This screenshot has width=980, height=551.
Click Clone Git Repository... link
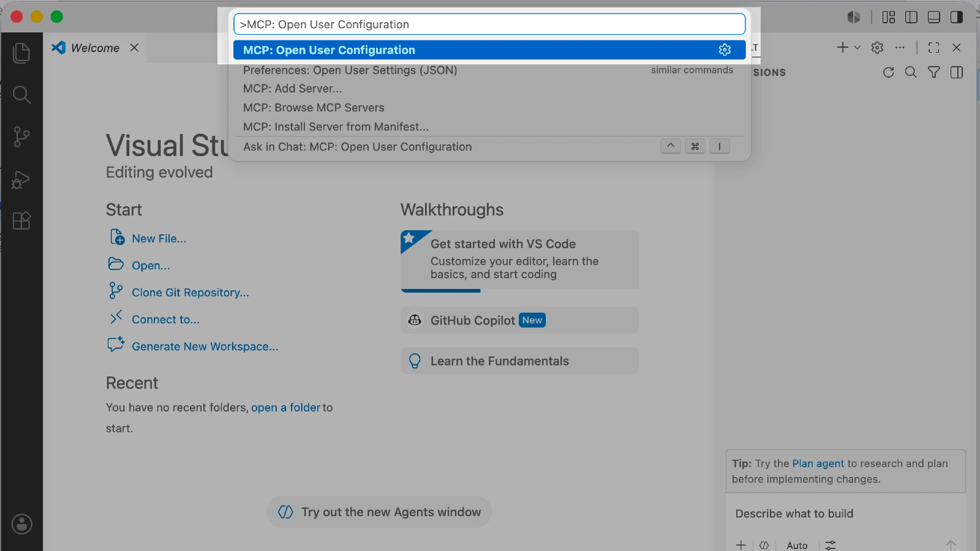190,293
